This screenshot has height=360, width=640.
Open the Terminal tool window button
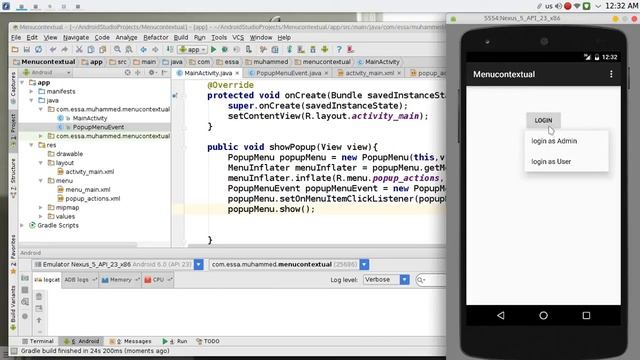coord(37,341)
